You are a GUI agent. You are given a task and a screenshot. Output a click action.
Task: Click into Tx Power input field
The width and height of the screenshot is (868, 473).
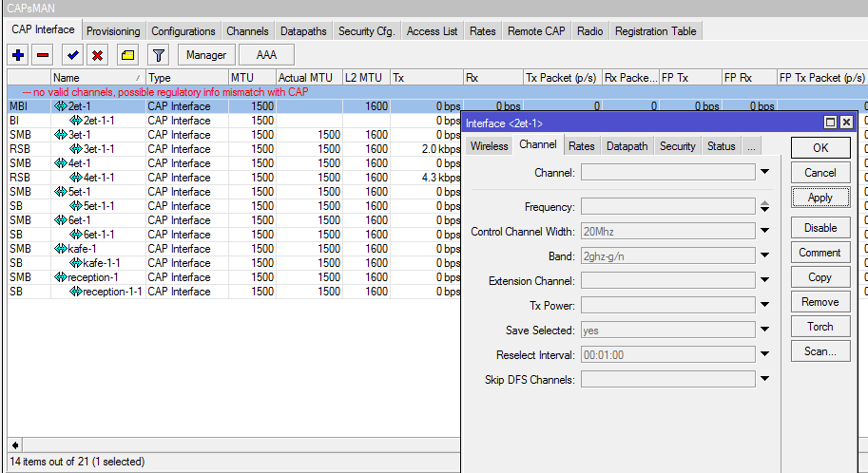coord(667,305)
